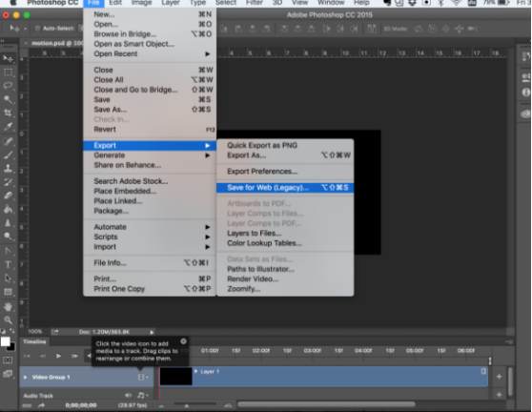Select the Move tool in the toolbox
The width and height of the screenshot is (532, 412).
[9, 59]
